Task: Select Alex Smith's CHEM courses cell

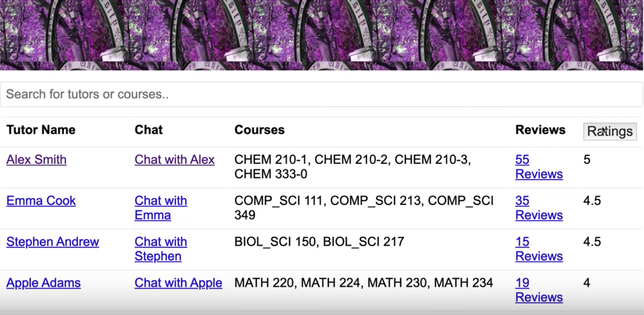Action: coord(352,167)
